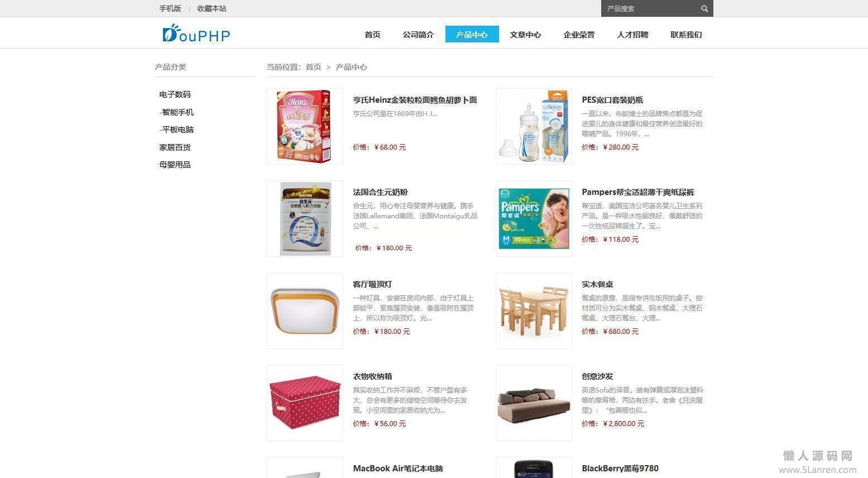Open the 公司简介 navigation tab
This screenshot has width=868, height=478.
coord(418,35)
